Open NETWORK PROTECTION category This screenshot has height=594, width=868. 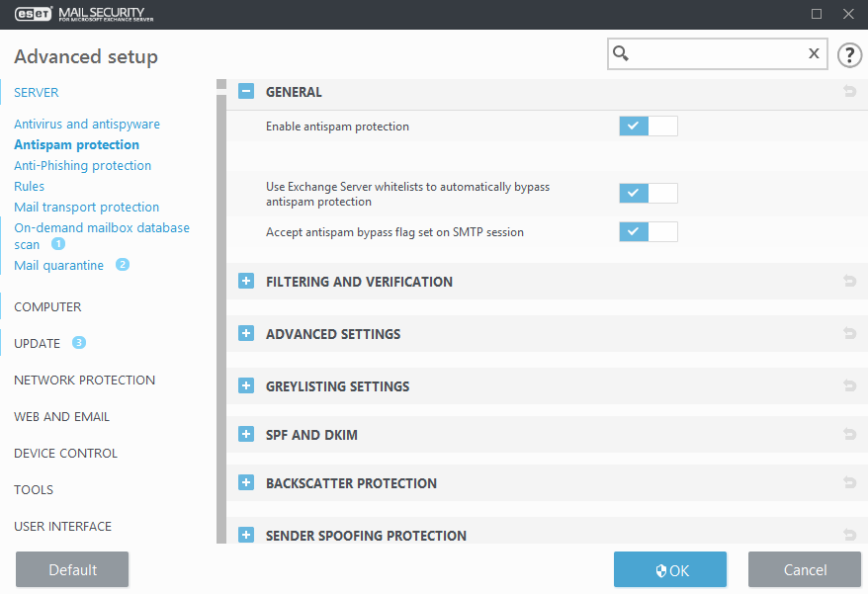click(85, 380)
